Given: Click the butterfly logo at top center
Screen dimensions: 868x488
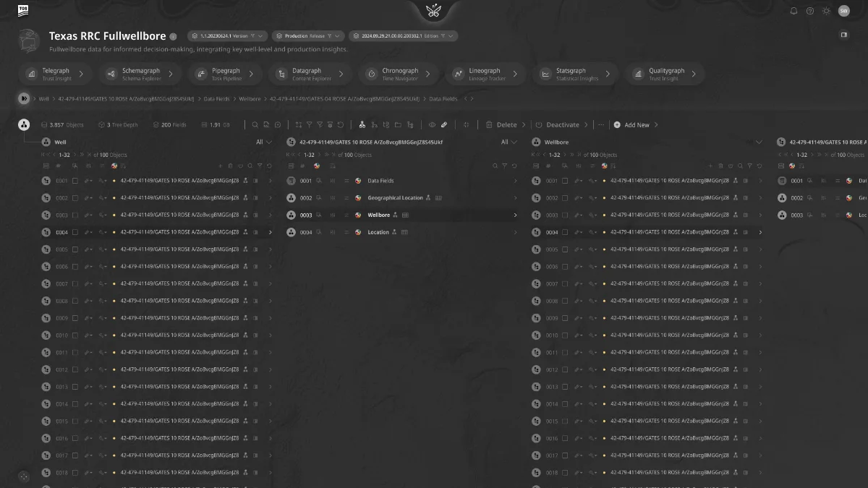Looking at the screenshot, I should coord(434,10).
